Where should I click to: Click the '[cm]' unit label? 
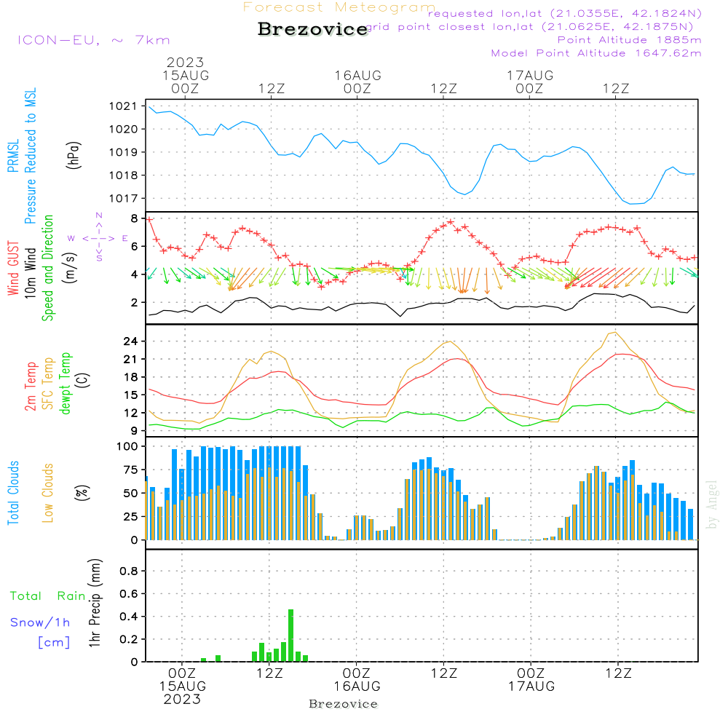pyautogui.click(x=54, y=643)
